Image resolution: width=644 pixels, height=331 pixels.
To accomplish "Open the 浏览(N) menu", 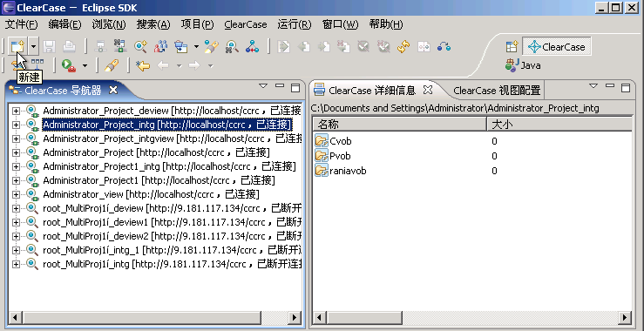I will pyautogui.click(x=109, y=24).
